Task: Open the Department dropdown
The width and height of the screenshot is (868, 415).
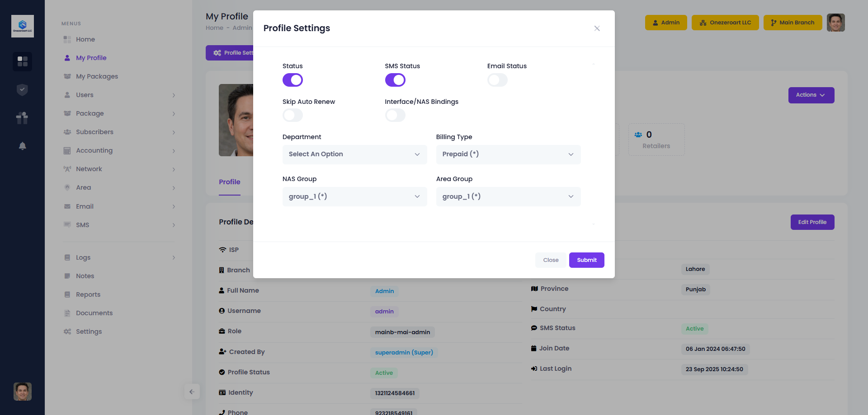Action: click(354, 154)
